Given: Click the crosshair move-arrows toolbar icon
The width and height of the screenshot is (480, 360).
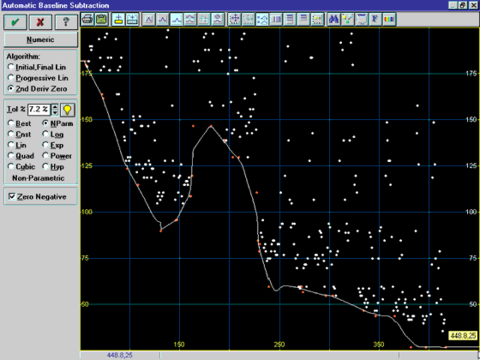Looking at the screenshot, I should (235, 19).
